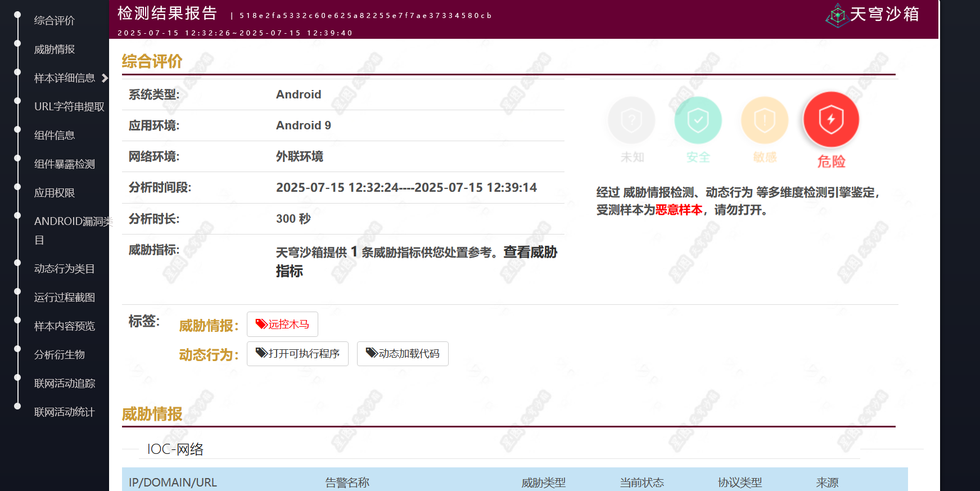Open URL字符串提取 in the sidebar

pyautogui.click(x=69, y=107)
